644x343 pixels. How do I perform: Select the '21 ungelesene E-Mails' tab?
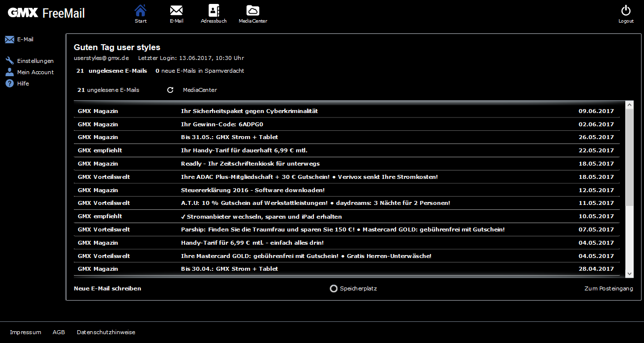[108, 90]
